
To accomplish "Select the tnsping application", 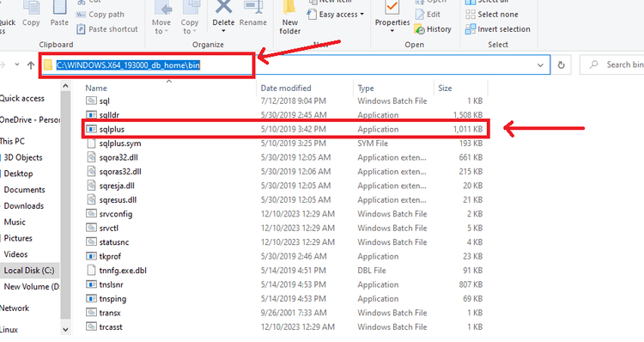I will click(112, 299).
